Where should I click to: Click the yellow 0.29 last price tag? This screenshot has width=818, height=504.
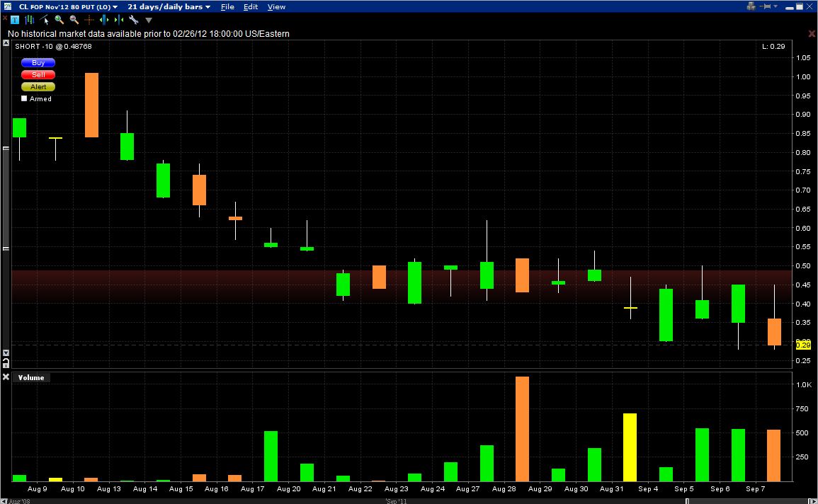(803, 345)
